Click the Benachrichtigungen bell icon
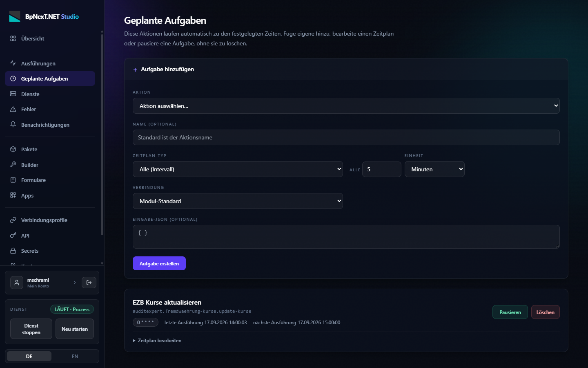 click(13, 125)
